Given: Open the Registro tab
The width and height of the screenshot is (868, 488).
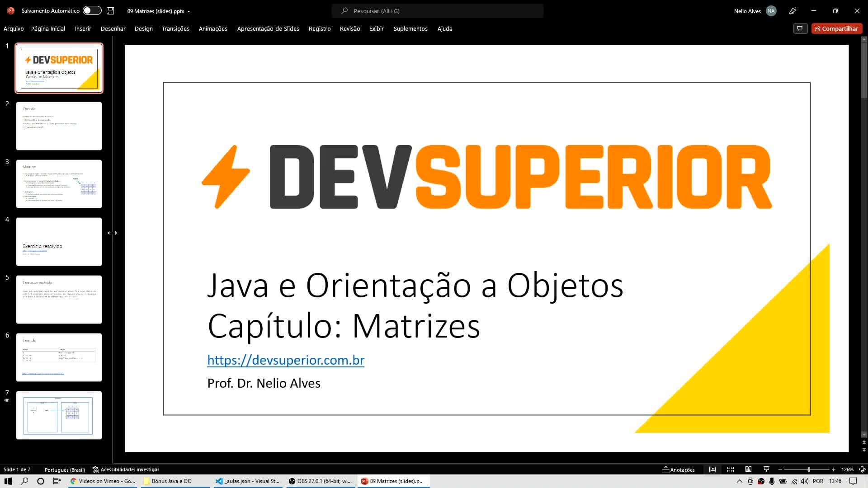Looking at the screenshot, I should 320,28.
